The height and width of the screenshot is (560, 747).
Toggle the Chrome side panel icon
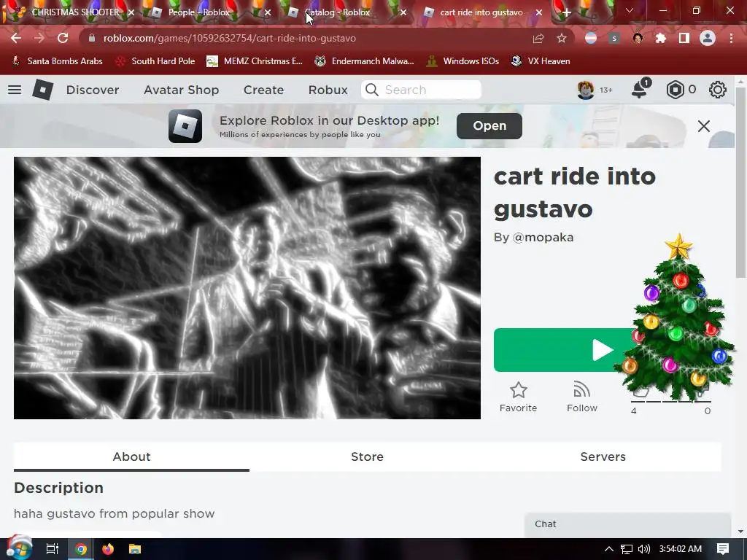click(x=684, y=38)
